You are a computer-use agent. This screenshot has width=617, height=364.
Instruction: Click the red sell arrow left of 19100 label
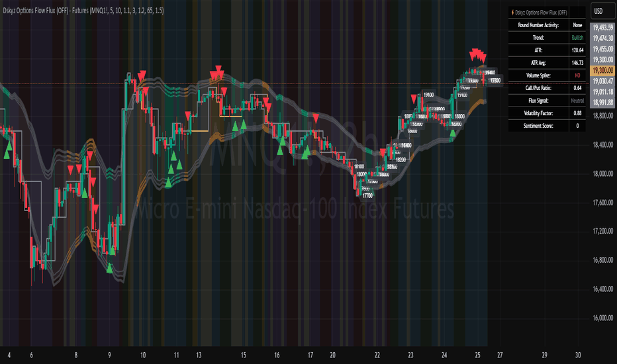414,99
